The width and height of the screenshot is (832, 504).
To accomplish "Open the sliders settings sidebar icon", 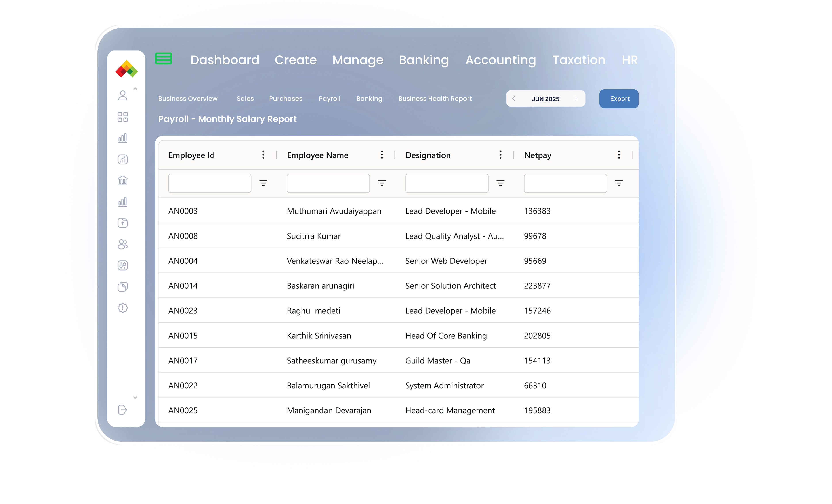I will 123,265.
